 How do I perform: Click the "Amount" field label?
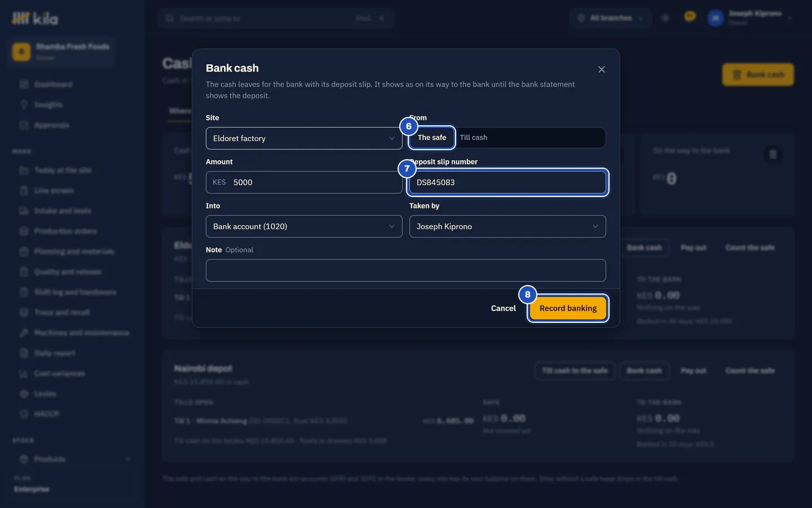coord(219,162)
